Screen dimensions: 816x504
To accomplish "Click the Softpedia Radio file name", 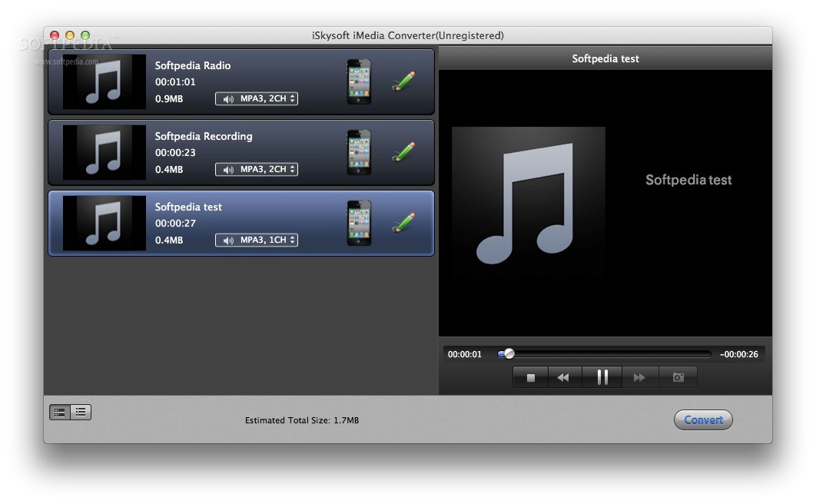I will (x=193, y=65).
